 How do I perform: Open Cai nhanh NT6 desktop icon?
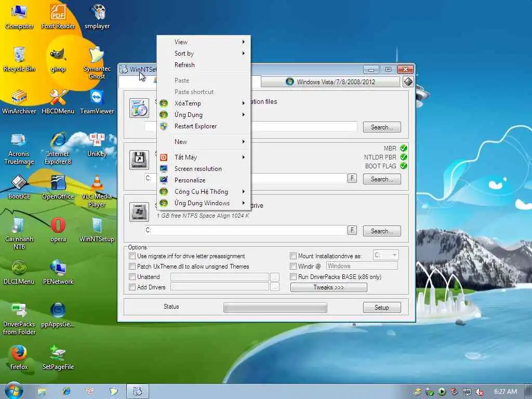pos(19,233)
